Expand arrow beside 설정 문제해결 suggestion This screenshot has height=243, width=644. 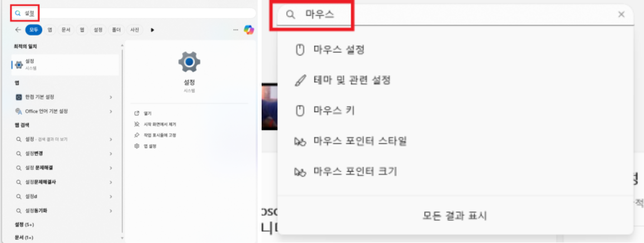tap(111, 168)
